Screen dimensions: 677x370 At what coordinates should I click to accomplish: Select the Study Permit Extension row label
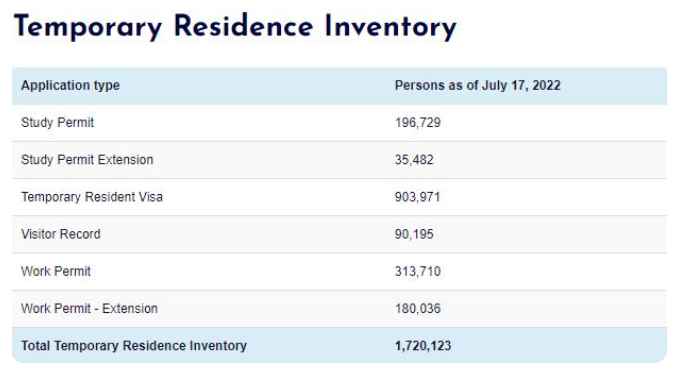click(87, 160)
